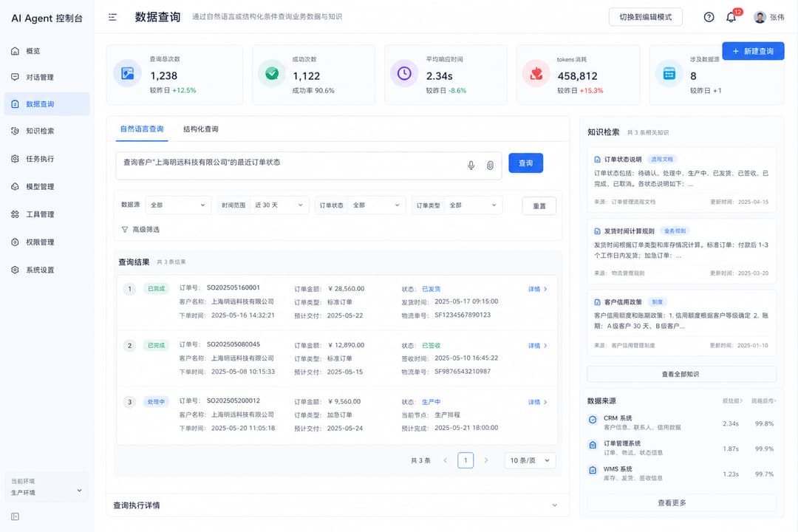This screenshot has height=532, width=798.
Task: Expand 高级筛选 options
Action: [x=140, y=230]
